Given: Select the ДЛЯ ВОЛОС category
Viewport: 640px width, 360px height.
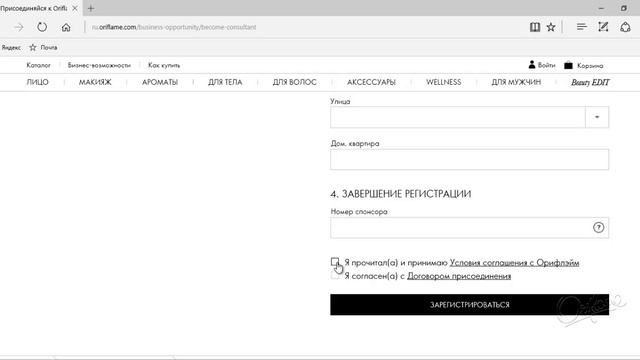Looking at the screenshot, I should (294, 82).
